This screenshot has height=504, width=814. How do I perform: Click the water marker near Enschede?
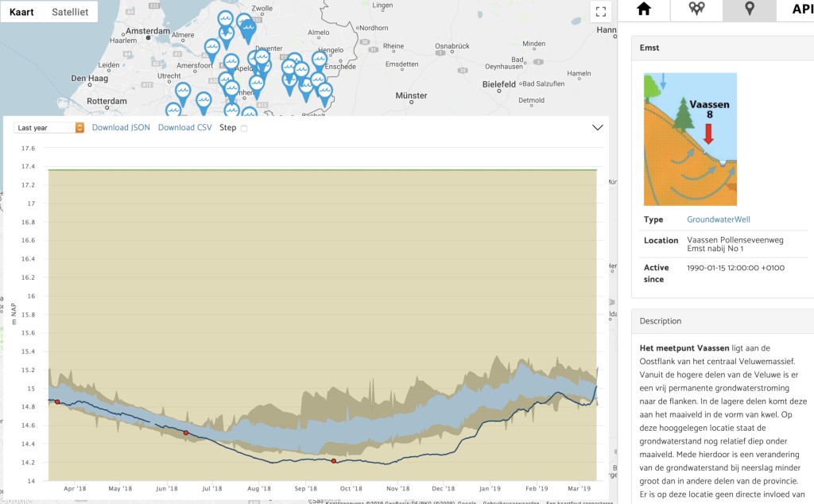click(x=320, y=60)
